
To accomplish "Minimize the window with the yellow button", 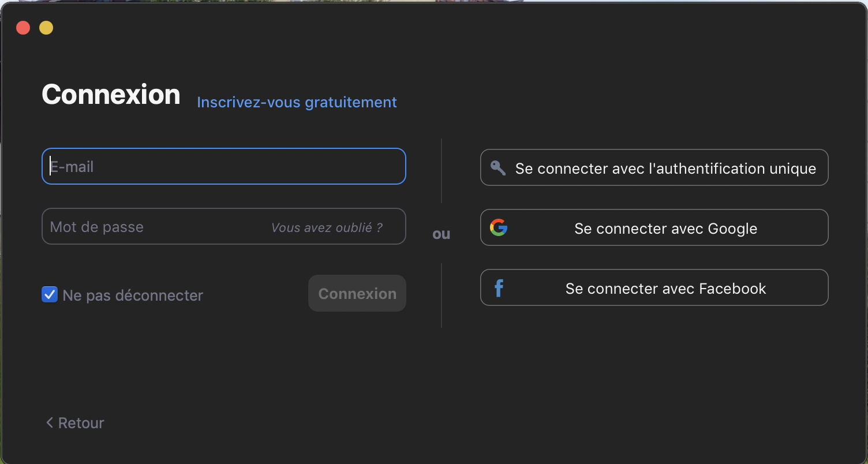I will (46, 28).
